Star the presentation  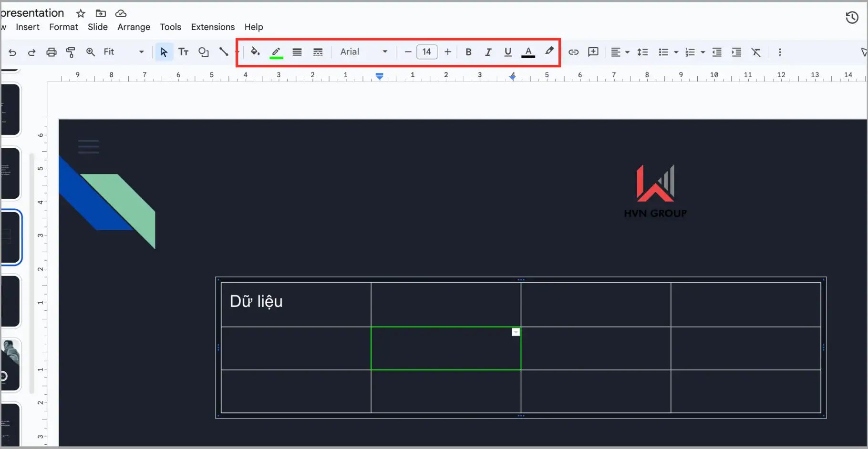point(81,13)
